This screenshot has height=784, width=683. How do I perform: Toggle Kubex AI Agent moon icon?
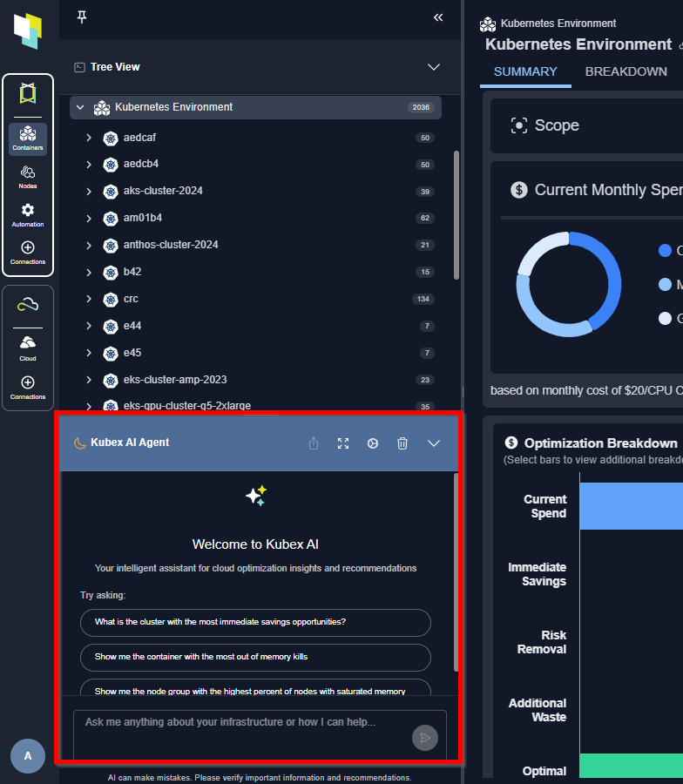79,443
